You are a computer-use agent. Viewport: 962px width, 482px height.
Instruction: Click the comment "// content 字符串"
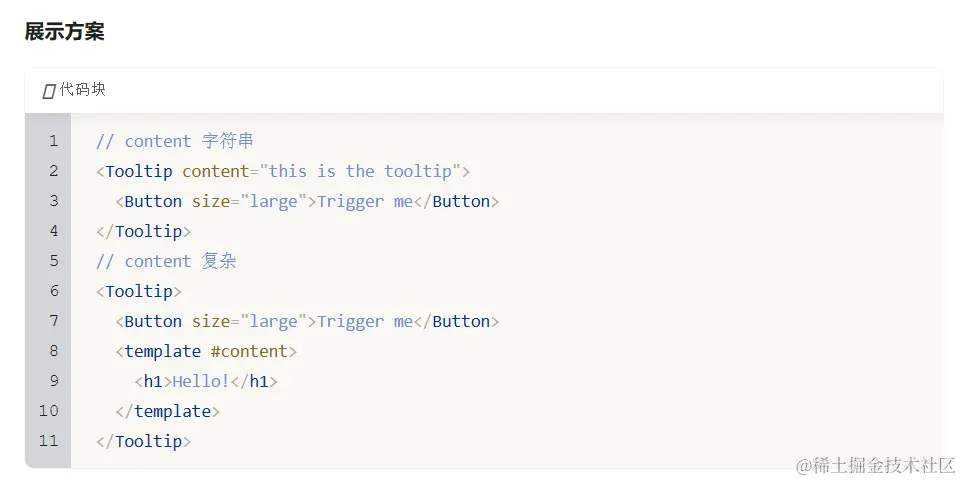(x=175, y=141)
